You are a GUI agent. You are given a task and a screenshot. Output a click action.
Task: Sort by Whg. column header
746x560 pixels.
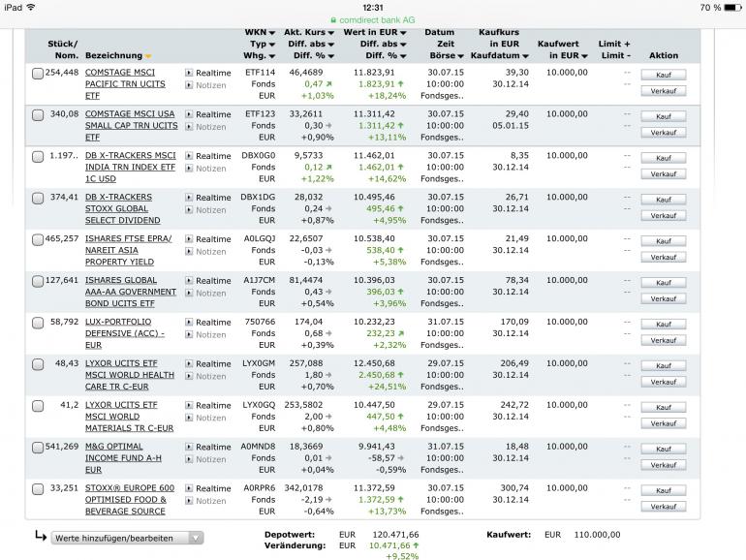click(260, 55)
